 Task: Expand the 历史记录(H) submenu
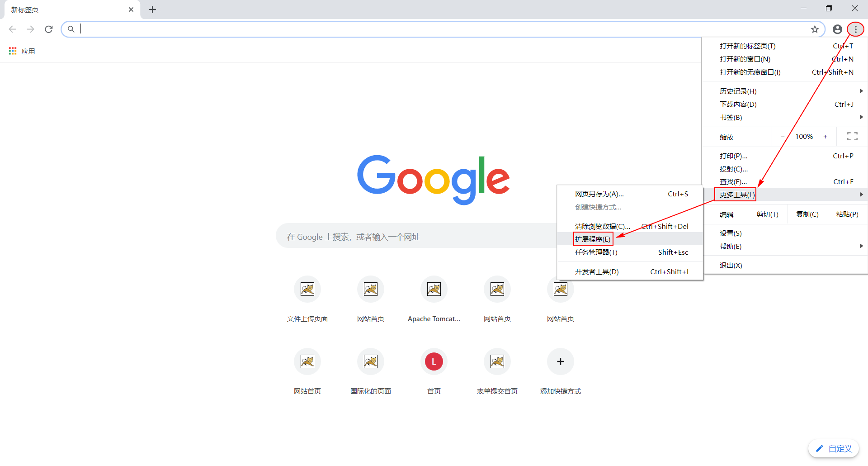click(738, 91)
